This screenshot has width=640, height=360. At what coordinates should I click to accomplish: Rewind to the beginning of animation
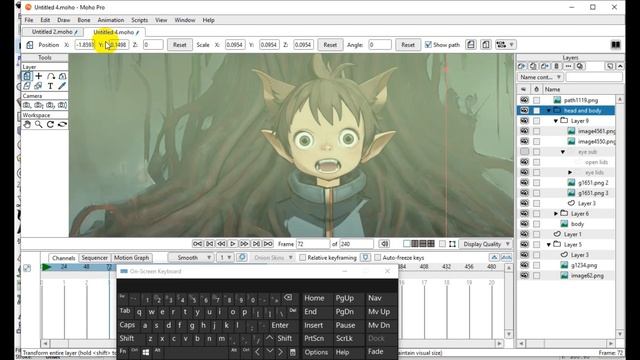point(198,244)
